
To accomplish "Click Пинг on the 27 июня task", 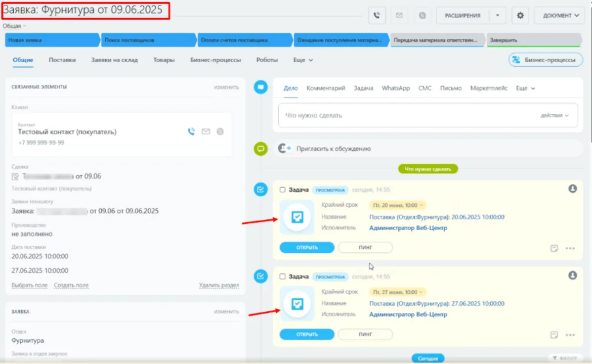I will [365, 334].
